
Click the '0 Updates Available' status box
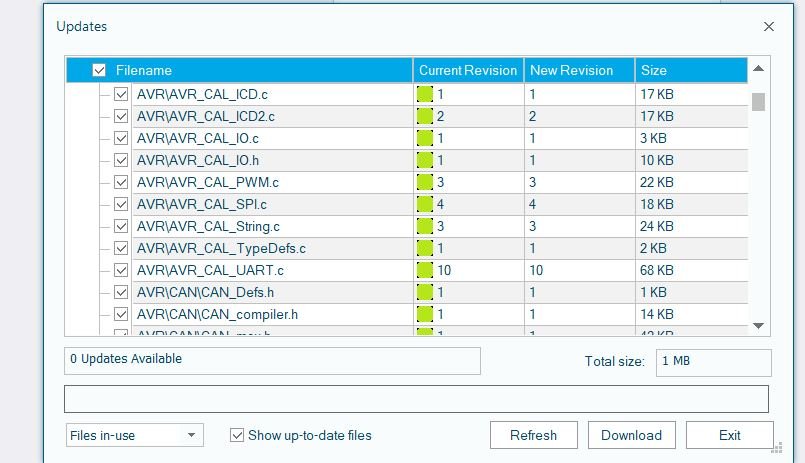(272, 361)
